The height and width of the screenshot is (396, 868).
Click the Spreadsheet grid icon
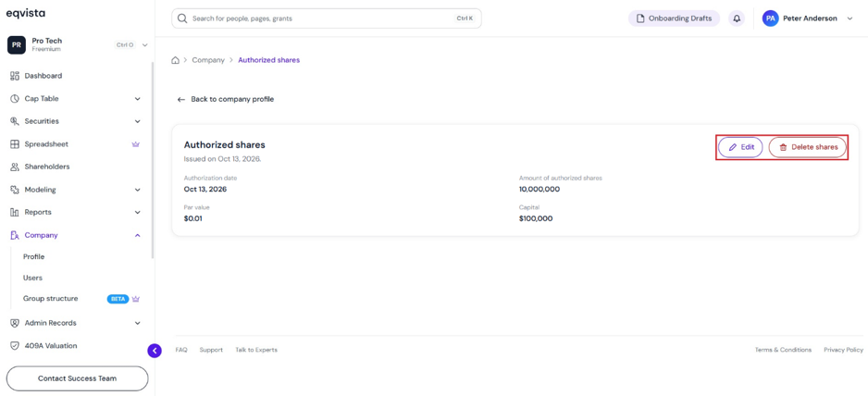click(x=15, y=144)
